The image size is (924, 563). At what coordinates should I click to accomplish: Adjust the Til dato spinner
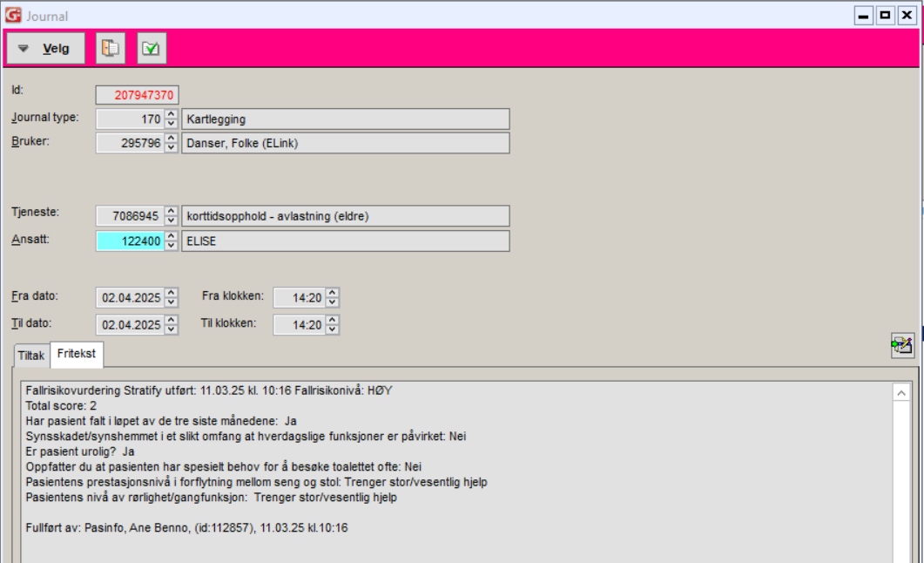click(x=172, y=325)
